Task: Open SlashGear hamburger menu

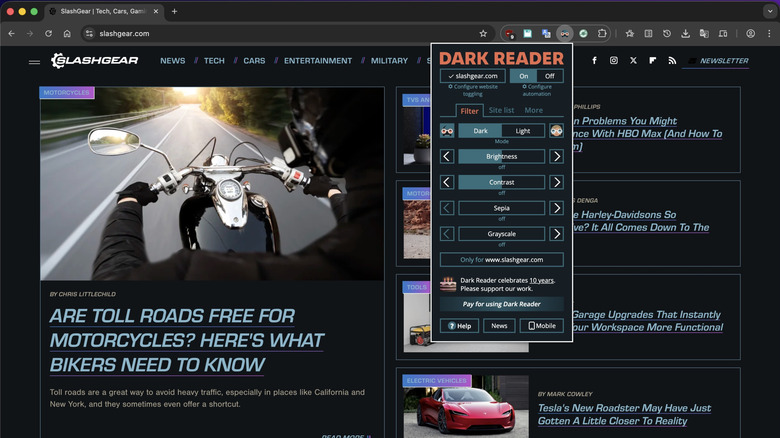Action: 34,62
